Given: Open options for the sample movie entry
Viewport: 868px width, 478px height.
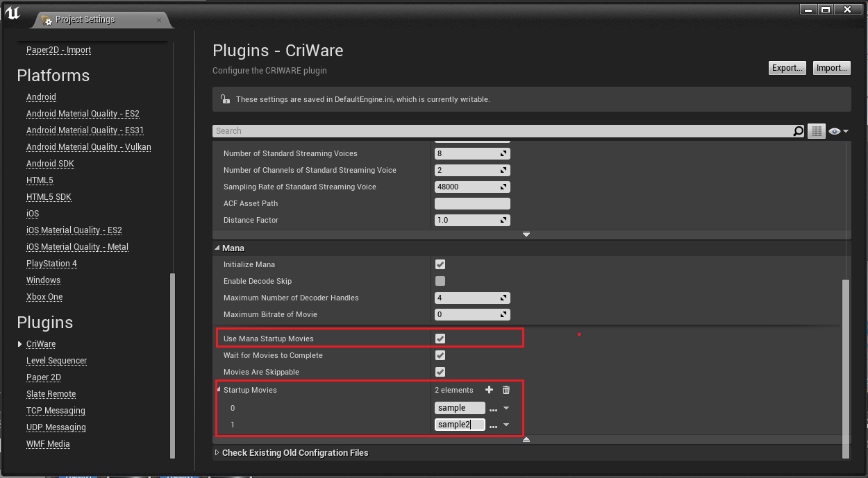Looking at the screenshot, I should pyautogui.click(x=492, y=408).
